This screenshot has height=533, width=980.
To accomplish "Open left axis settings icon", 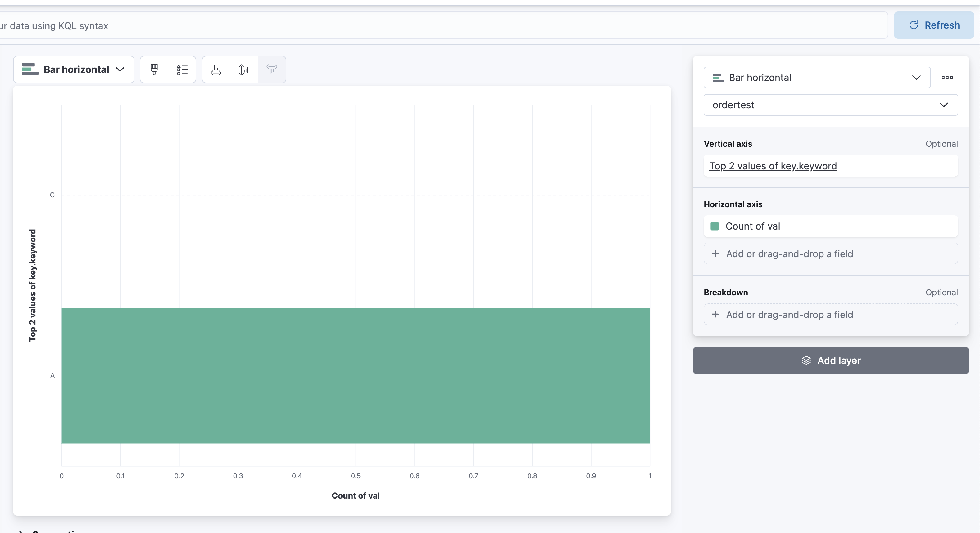I will [243, 69].
